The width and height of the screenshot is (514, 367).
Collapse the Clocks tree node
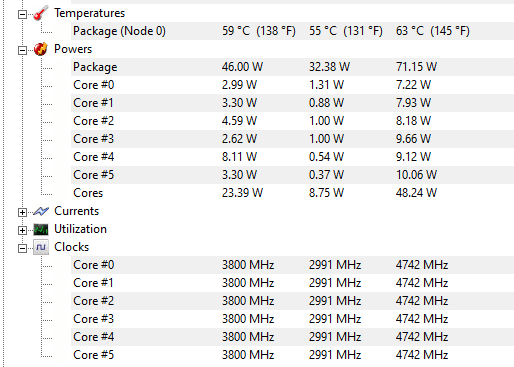pyautogui.click(x=22, y=249)
